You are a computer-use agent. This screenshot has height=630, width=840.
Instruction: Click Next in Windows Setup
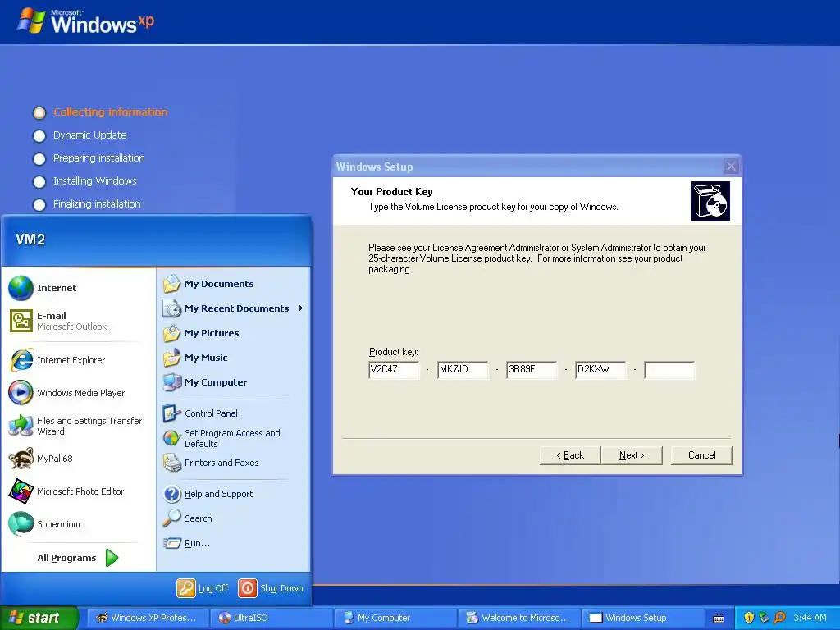[632, 455]
